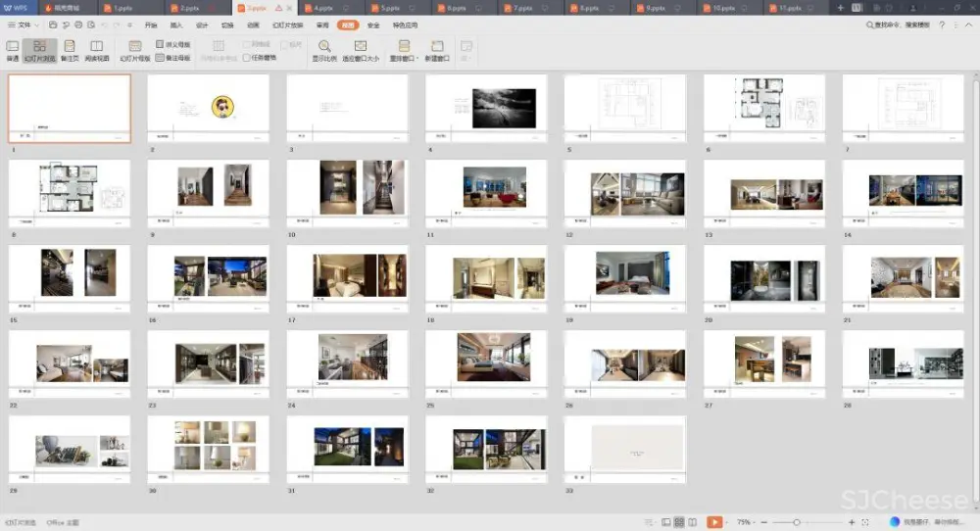The height and width of the screenshot is (531, 980).
Task: Toggle the Task Pane (任务窗格) checkbox
Action: 247,58
